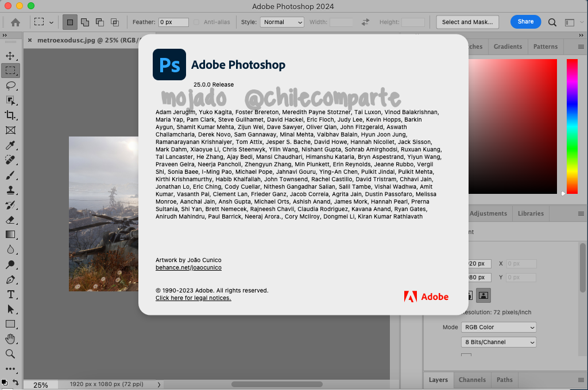The height and width of the screenshot is (390, 588).
Task: Open the Layers panel options menu
Action: click(581, 380)
